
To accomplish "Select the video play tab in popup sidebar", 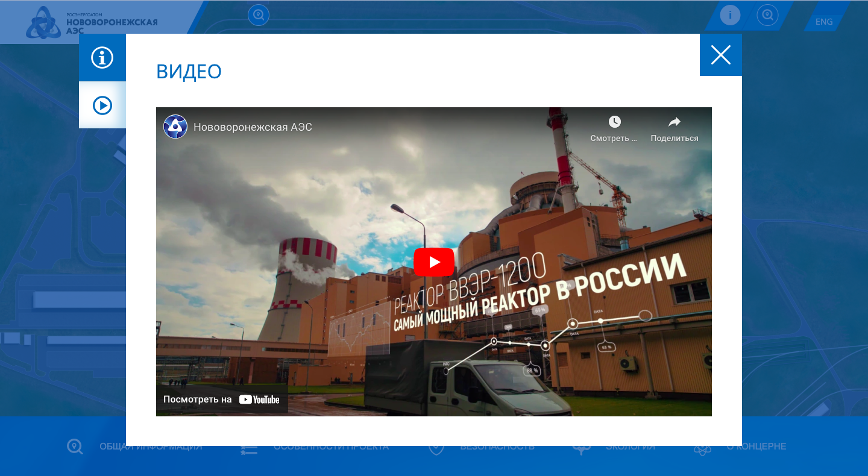I will pos(102,105).
